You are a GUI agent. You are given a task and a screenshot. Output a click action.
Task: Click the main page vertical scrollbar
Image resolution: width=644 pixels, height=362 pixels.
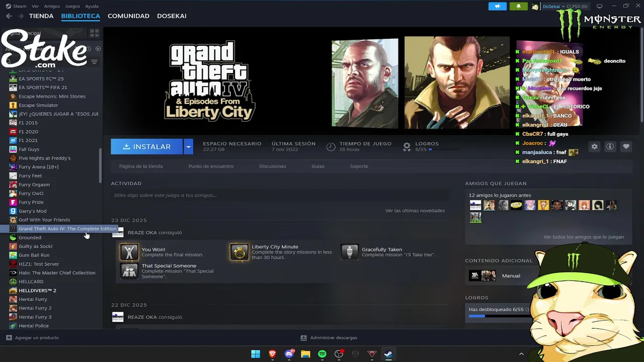(x=642, y=75)
